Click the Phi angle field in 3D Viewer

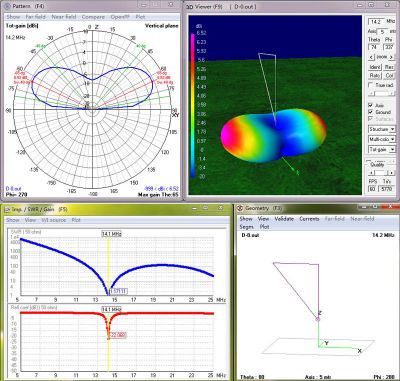click(x=389, y=47)
